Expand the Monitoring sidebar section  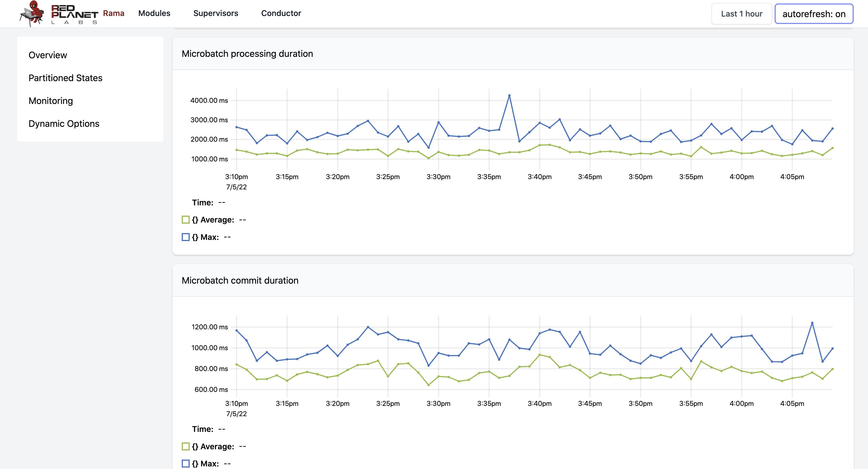pyautogui.click(x=51, y=101)
